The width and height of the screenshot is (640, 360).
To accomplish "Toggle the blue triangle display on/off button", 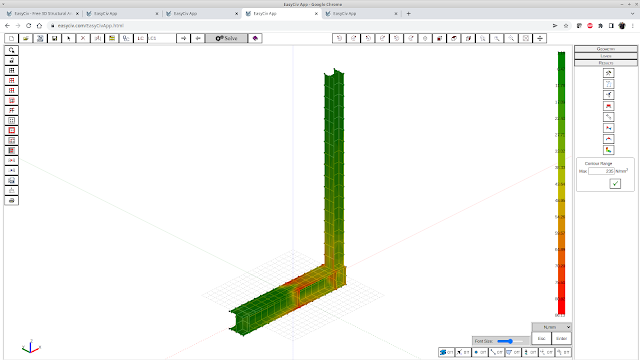I will coord(513,352).
